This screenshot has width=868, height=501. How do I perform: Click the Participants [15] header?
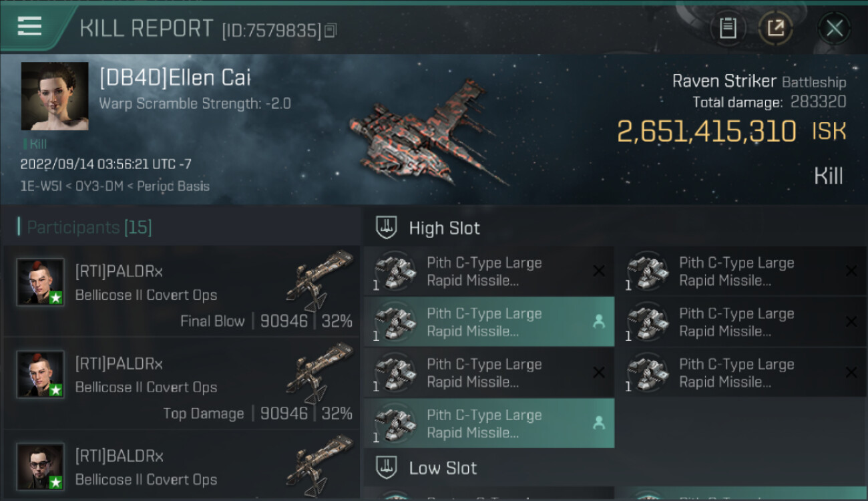(x=89, y=228)
